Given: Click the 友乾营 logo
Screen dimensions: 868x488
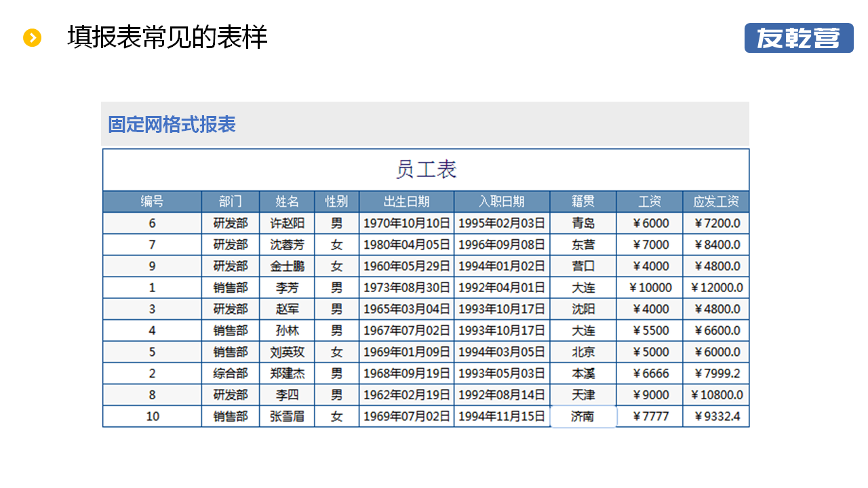Looking at the screenshot, I should (x=799, y=38).
